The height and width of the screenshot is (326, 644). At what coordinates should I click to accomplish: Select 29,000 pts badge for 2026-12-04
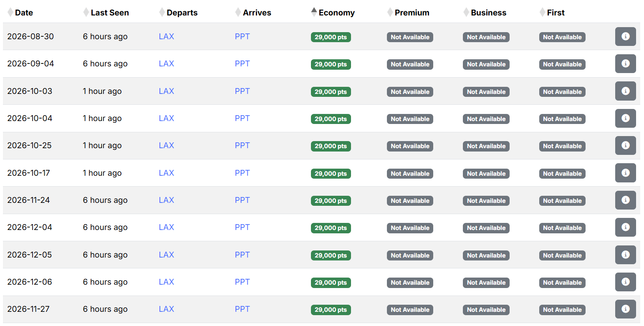pos(331,228)
